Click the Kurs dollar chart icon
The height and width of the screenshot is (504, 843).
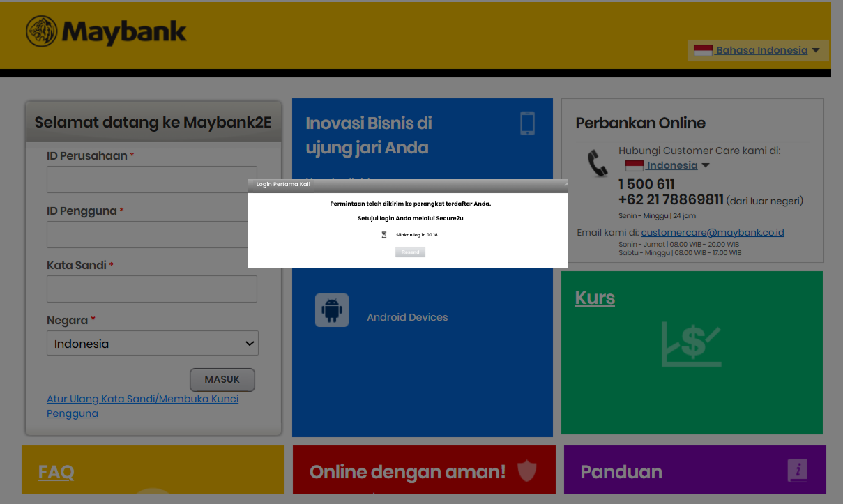point(691,344)
